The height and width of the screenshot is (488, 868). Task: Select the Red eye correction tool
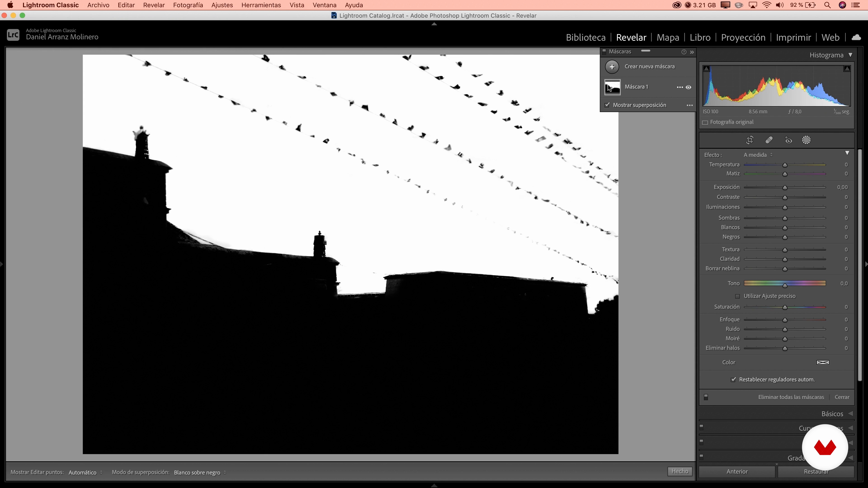click(788, 140)
